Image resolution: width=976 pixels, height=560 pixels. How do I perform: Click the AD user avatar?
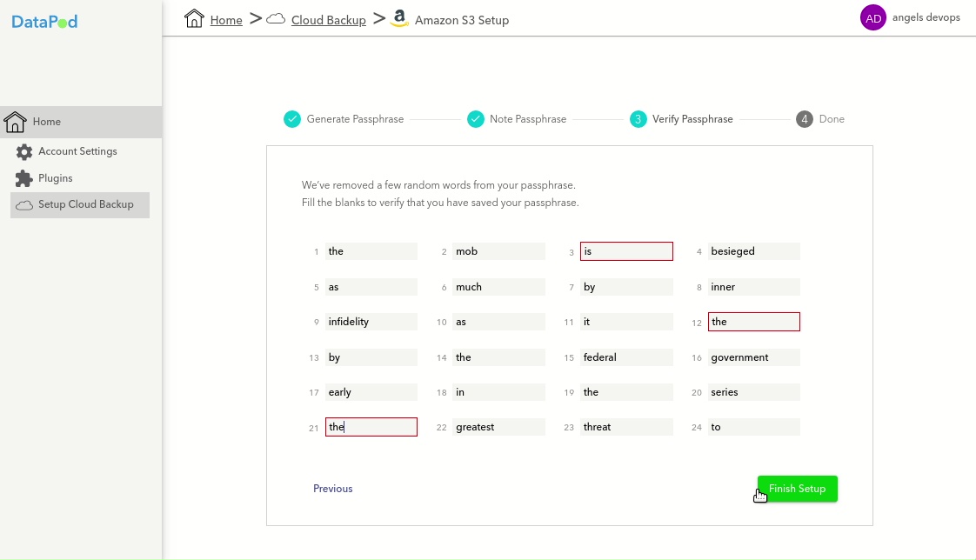point(872,17)
